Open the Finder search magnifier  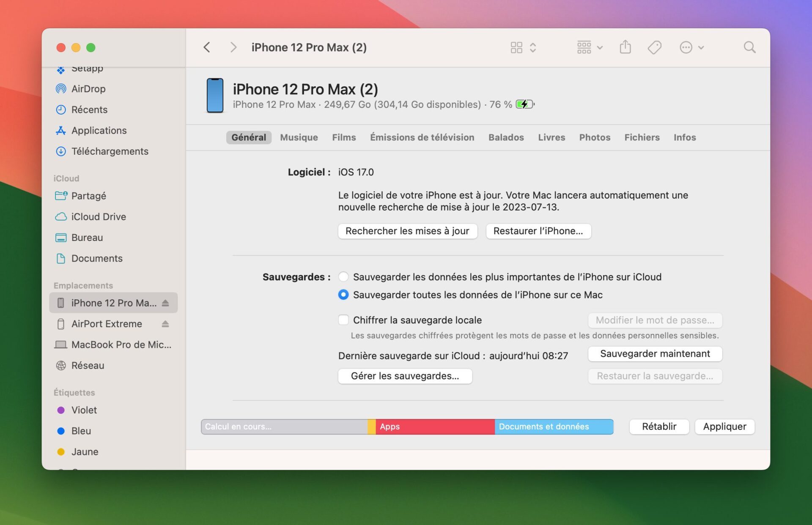[x=749, y=47]
